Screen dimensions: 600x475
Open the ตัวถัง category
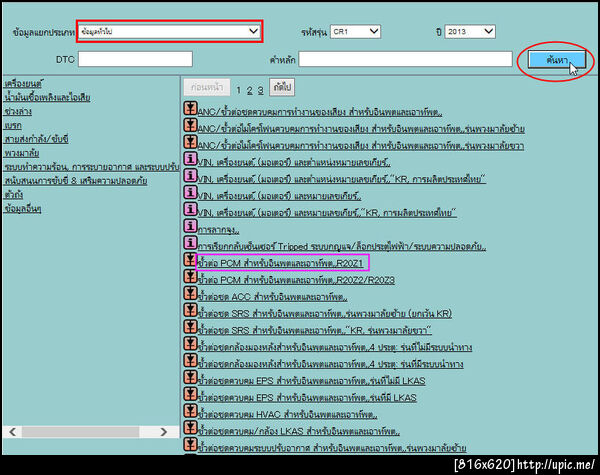point(14,195)
